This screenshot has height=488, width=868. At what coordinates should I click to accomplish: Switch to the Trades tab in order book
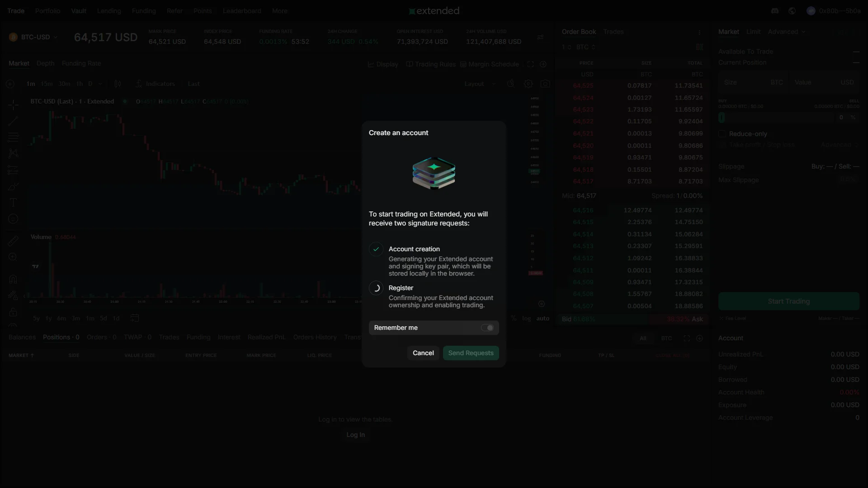[x=613, y=32]
